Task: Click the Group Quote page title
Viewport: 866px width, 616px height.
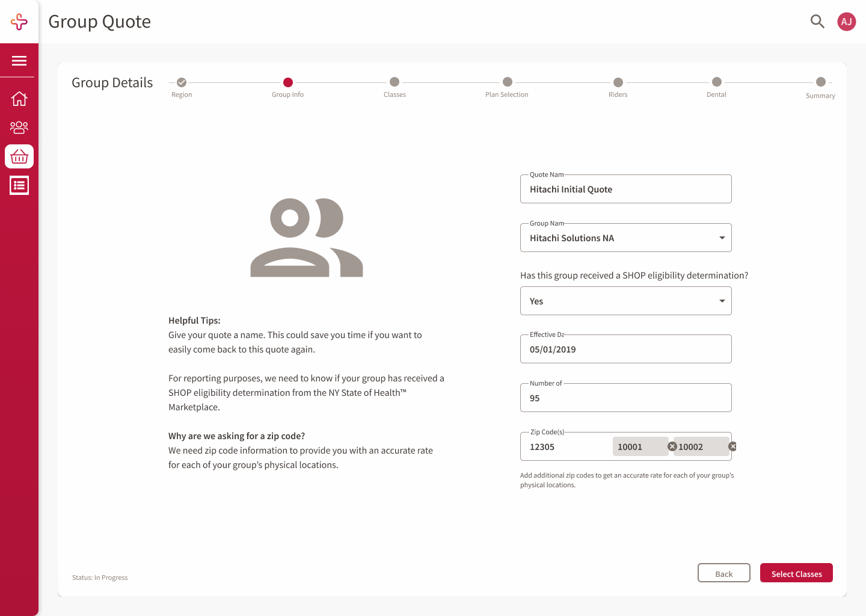Action: tap(100, 22)
